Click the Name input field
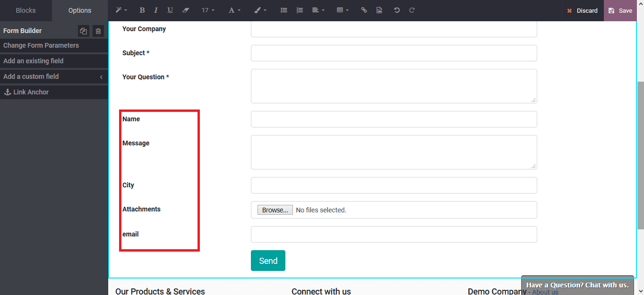644x295 pixels. [394, 119]
